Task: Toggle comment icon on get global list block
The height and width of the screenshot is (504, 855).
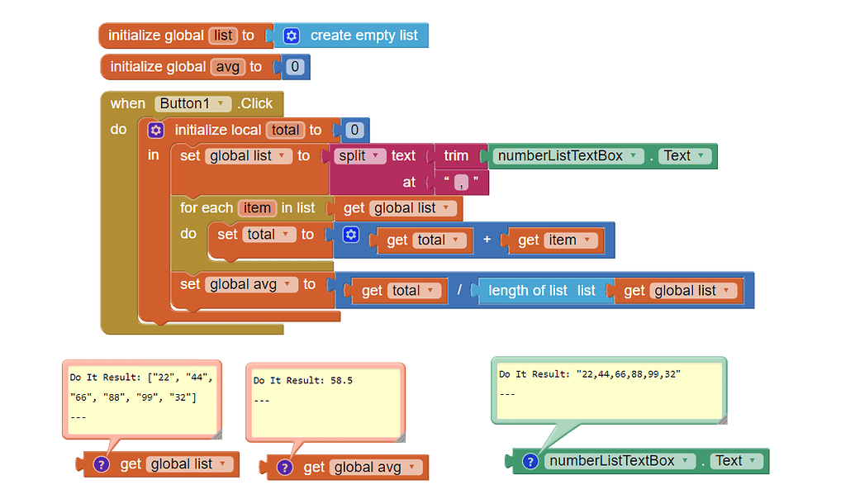Action: [x=101, y=464]
